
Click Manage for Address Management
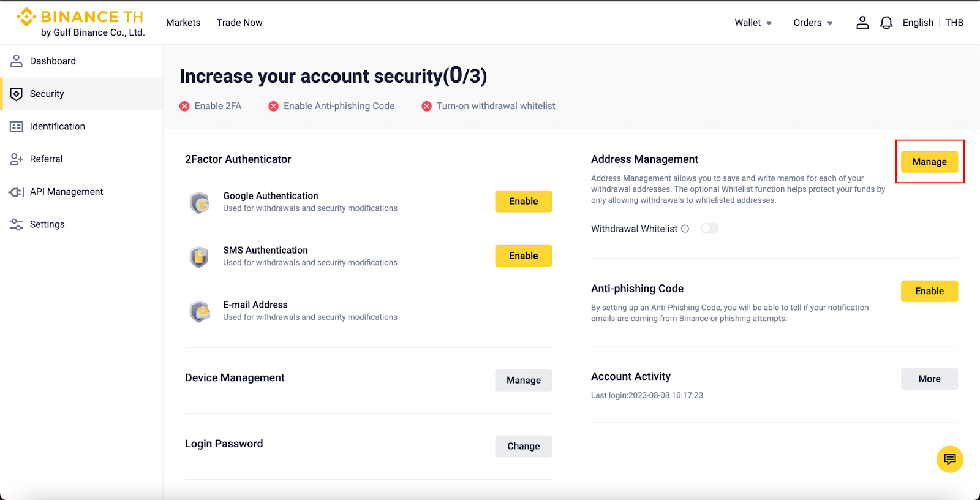click(x=929, y=162)
